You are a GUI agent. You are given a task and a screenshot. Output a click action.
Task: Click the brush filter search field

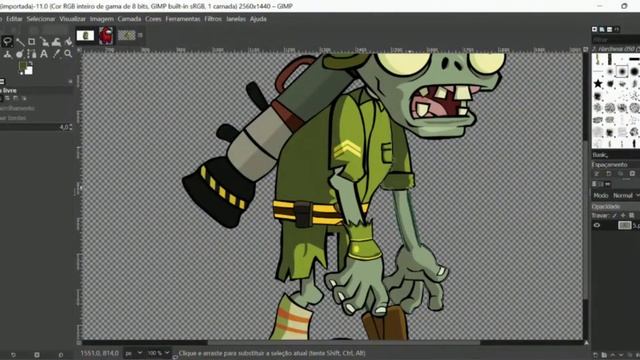point(616,40)
